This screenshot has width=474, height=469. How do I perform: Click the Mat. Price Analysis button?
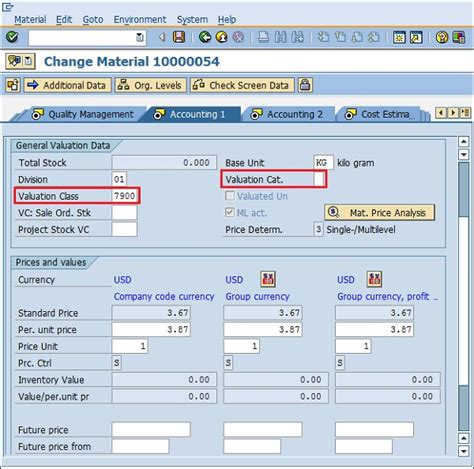click(x=380, y=213)
